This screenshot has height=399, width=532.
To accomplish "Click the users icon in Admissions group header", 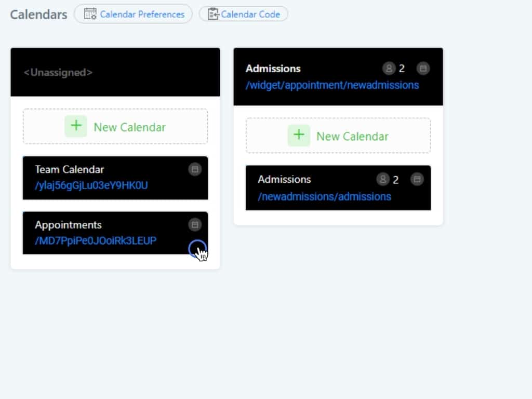I will click(389, 68).
